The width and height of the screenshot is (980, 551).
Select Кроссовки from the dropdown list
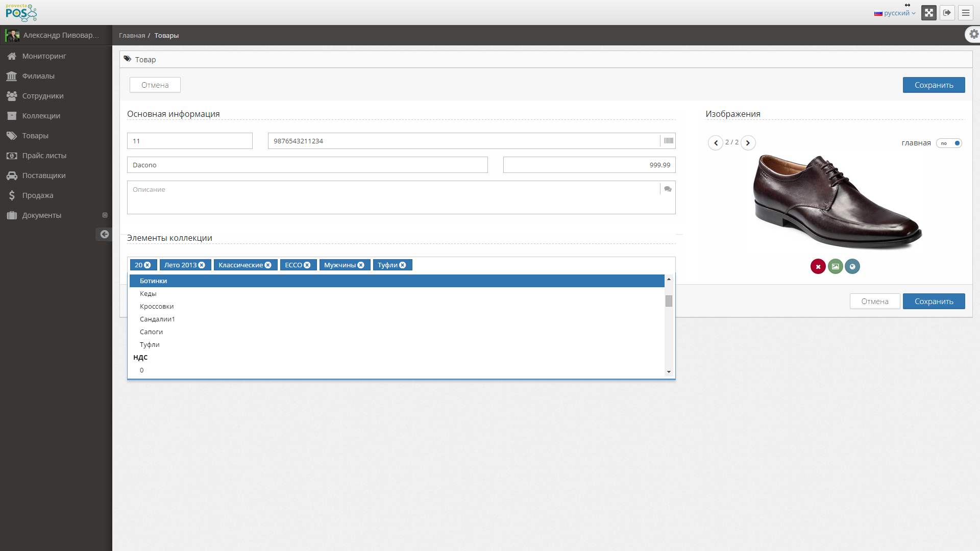[x=157, y=307]
